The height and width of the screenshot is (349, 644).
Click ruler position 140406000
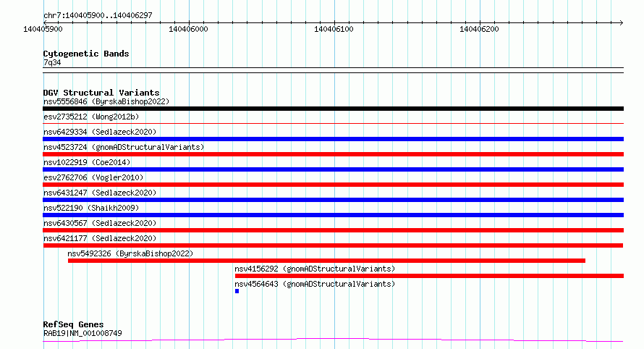[188, 29]
